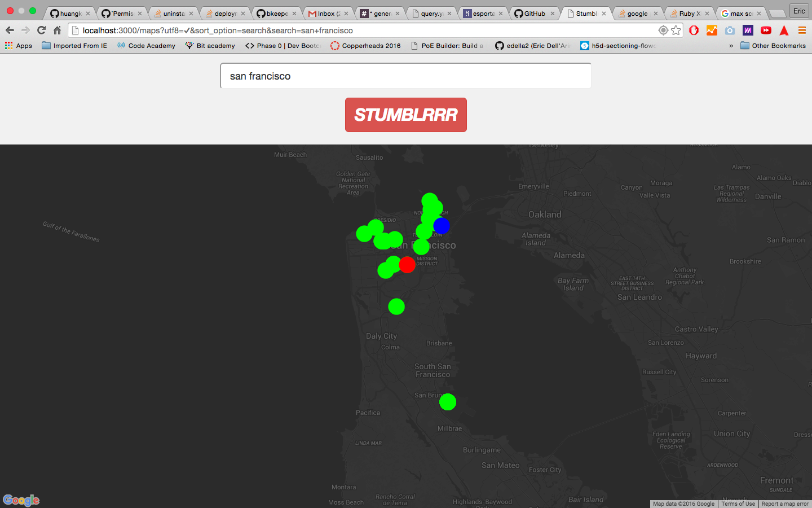Open the Chrome hamburger menu
The height and width of the screenshot is (508, 812).
pos(802,30)
